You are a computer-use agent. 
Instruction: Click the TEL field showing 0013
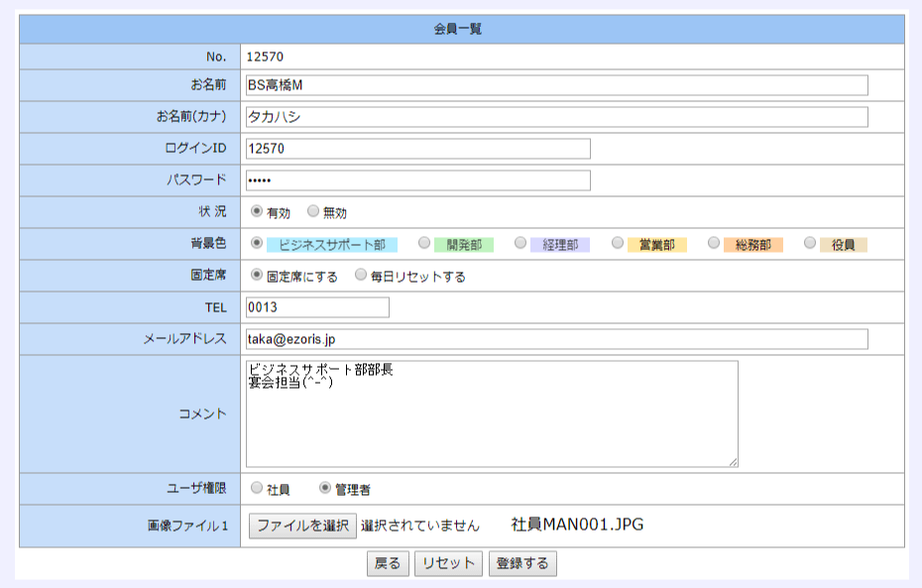(x=317, y=307)
